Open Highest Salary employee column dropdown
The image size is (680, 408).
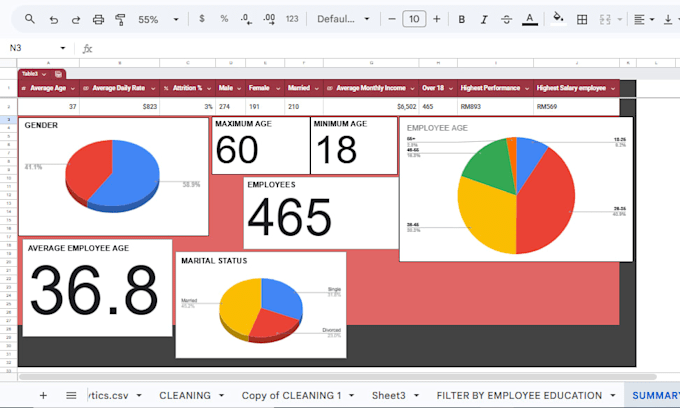pos(613,88)
